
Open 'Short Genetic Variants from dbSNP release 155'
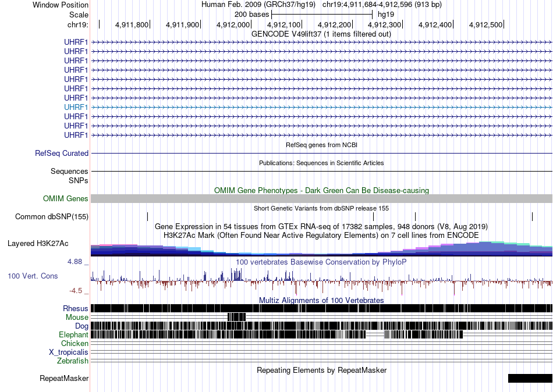pos(321,208)
